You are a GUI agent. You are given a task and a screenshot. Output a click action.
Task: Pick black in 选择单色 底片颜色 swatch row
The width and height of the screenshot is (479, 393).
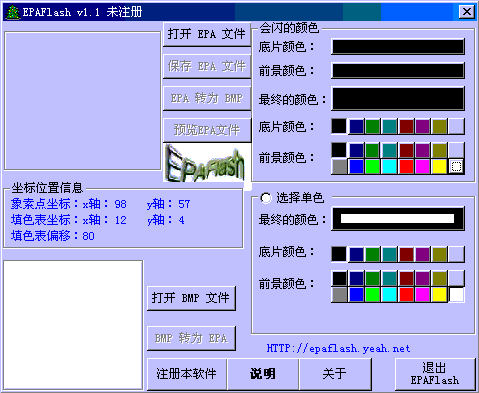click(339, 254)
